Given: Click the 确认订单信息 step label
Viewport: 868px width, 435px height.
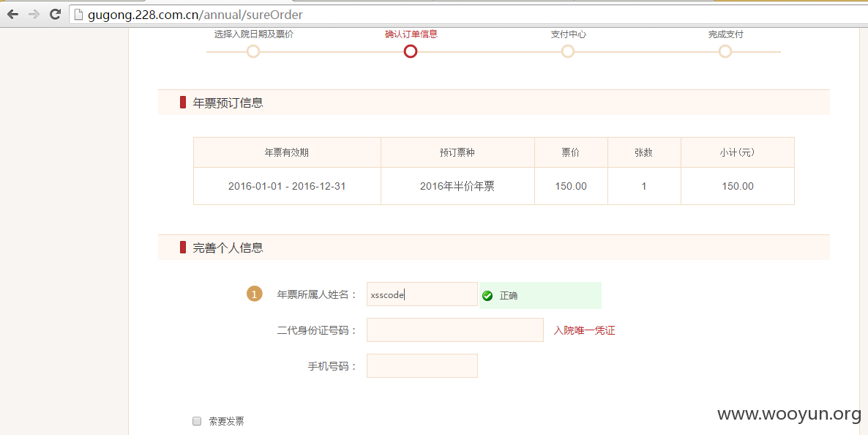Looking at the screenshot, I should tap(411, 34).
